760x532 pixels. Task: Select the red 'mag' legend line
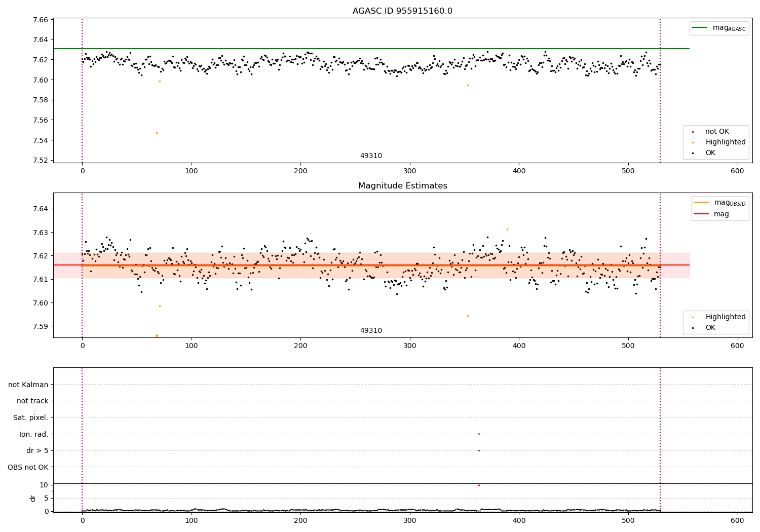coord(702,214)
